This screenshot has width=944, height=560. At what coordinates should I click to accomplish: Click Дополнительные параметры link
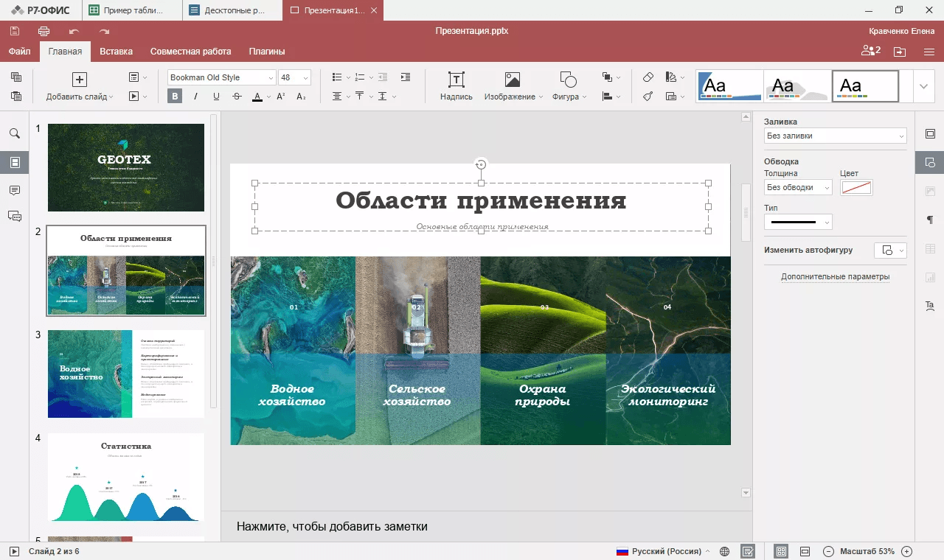[x=835, y=277]
